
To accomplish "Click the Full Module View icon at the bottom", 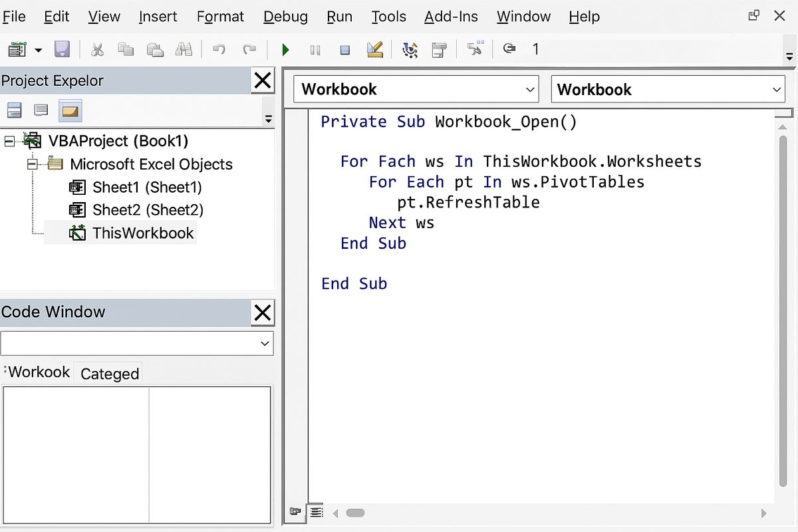I will click(316, 512).
